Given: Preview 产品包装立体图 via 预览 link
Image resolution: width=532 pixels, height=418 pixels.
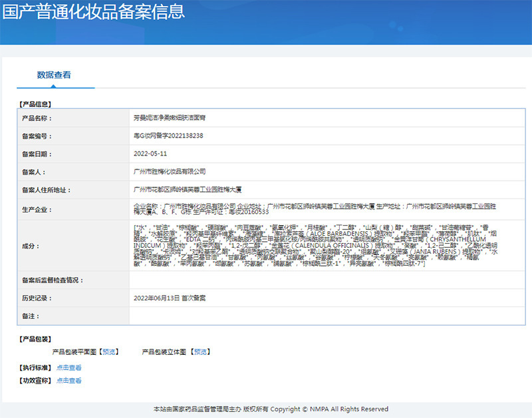Looking at the screenshot, I should click(200, 352).
